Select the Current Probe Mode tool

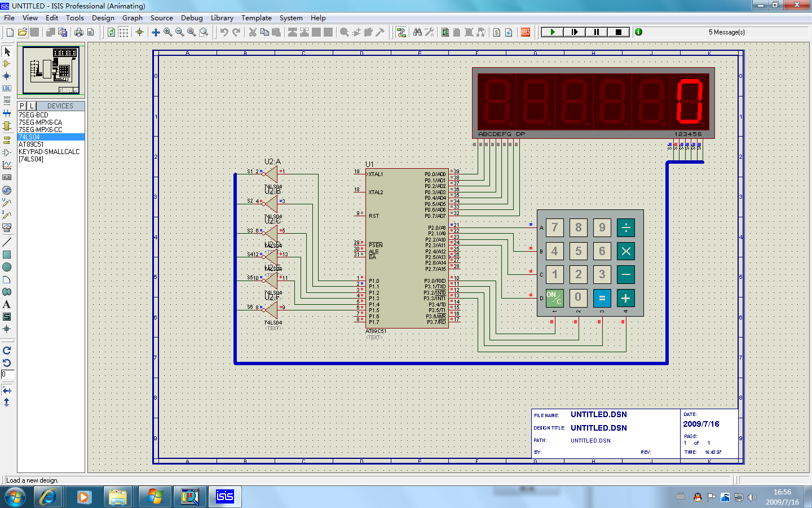(x=7, y=215)
